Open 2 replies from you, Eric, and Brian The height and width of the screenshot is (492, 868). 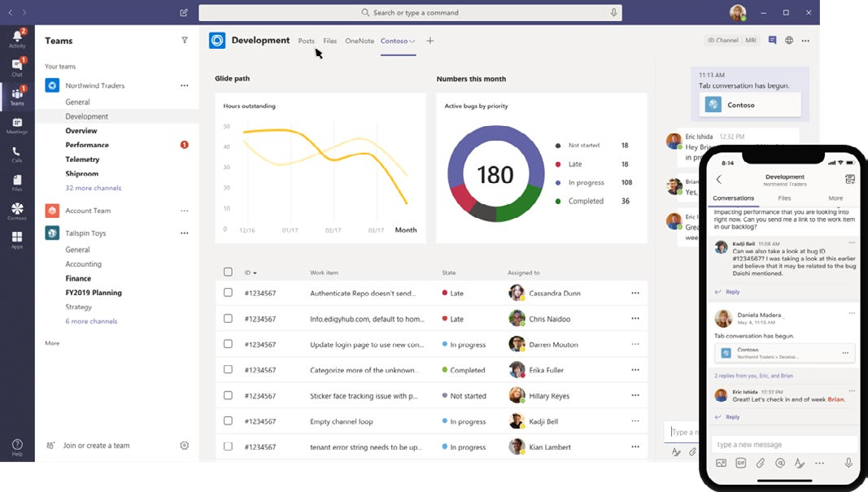pos(753,376)
